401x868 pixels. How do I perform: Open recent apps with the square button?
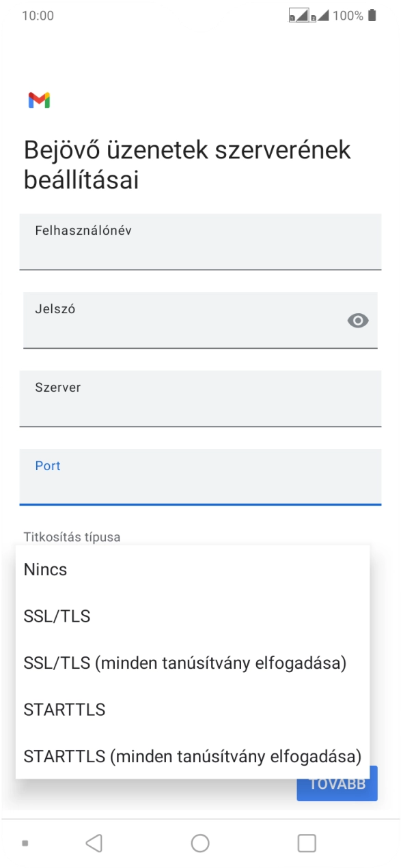[307, 842]
